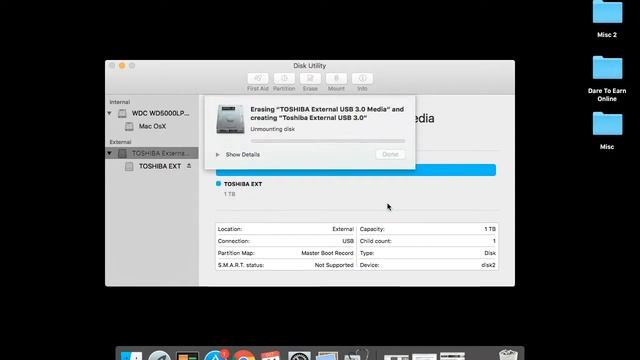640x360 pixels.
Task: Click the TOSHIBA External disk icon in sidebar
Action: 122,153
